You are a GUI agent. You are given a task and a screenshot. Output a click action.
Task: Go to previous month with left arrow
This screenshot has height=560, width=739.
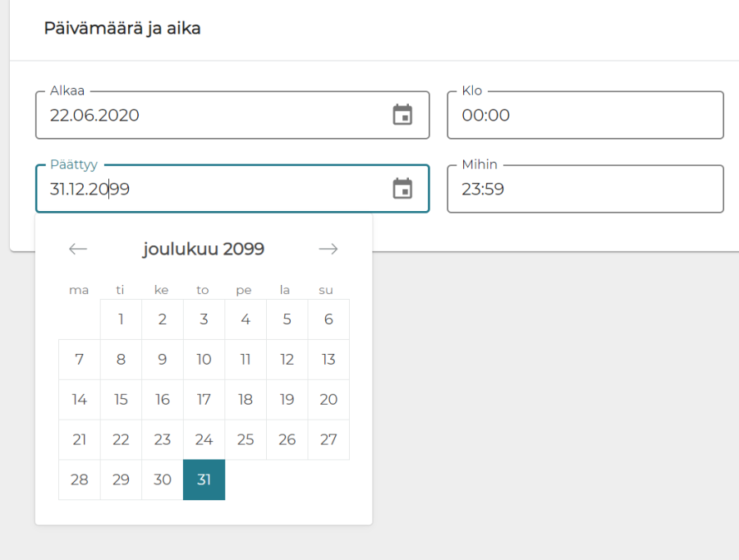[78, 249]
